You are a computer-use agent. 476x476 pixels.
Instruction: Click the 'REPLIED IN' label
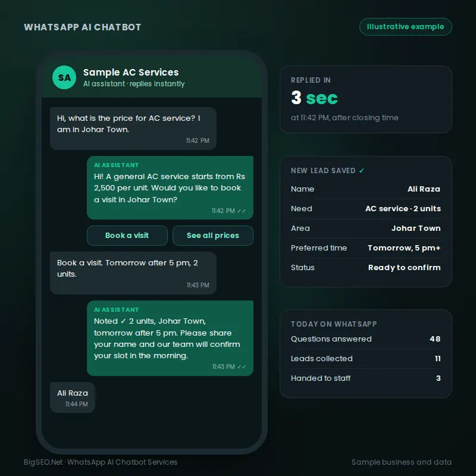pos(311,80)
